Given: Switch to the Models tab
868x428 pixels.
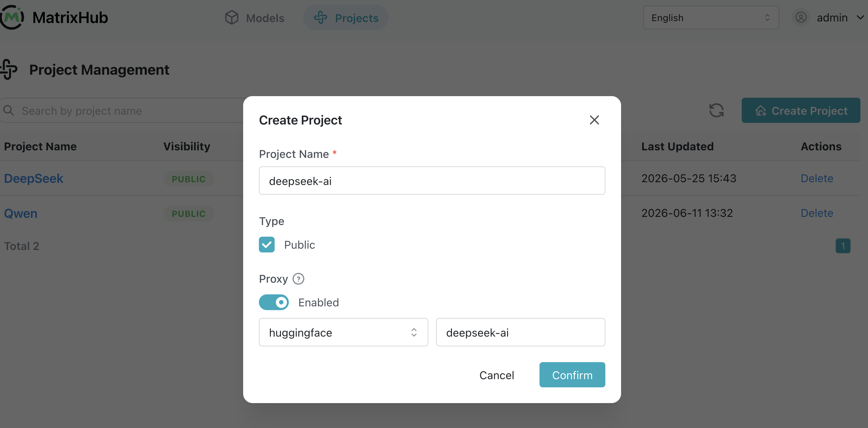Looking at the screenshot, I should point(255,18).
